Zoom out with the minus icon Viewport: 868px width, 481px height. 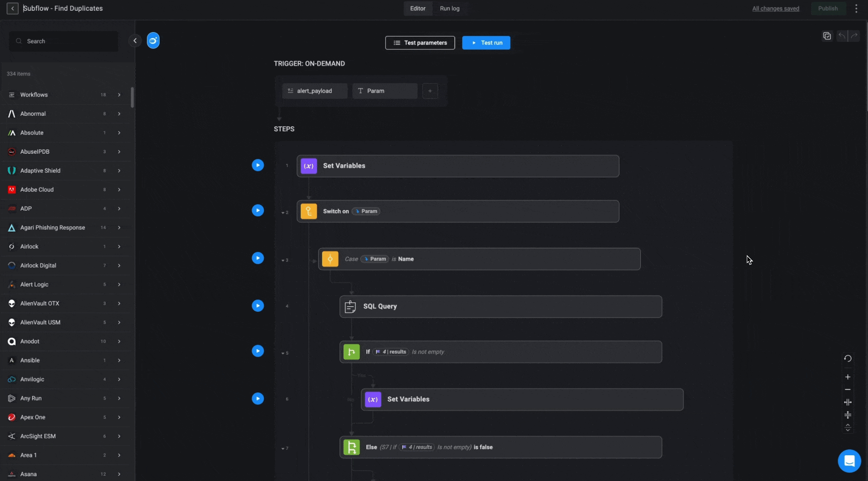(848, 390)
